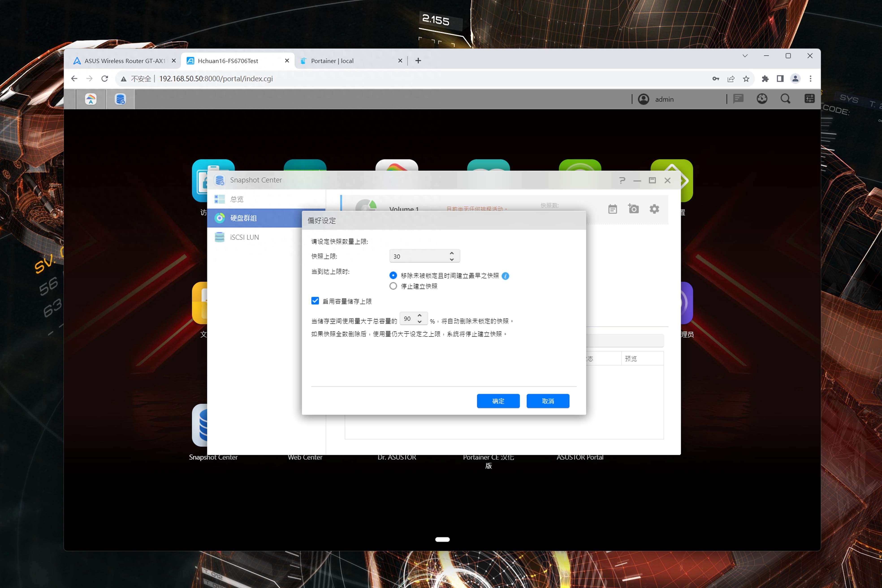Click the info icon beside remove oldest snapshot
882x588 pixels.
[x=505, y=276]
